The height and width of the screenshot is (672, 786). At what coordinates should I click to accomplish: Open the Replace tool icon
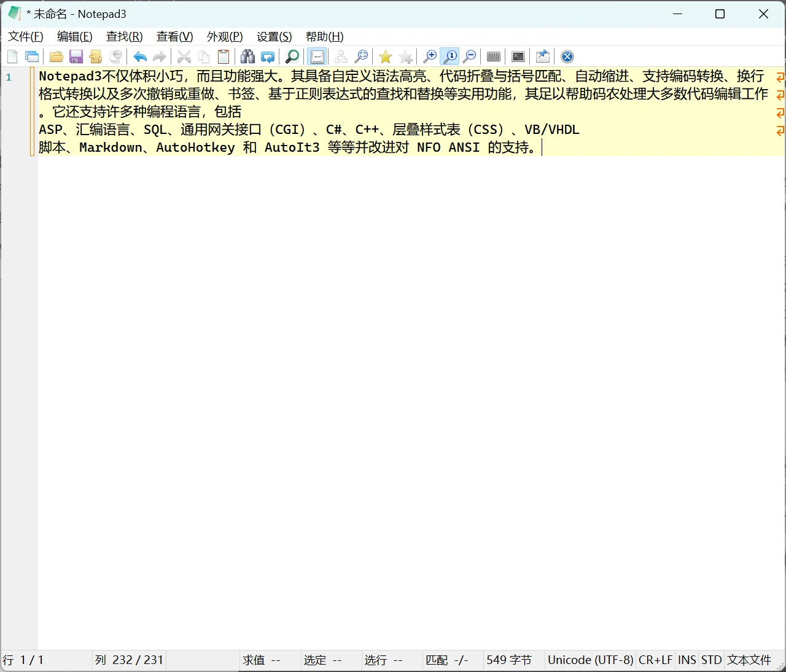pyautogui.click(x=268, y=57)
